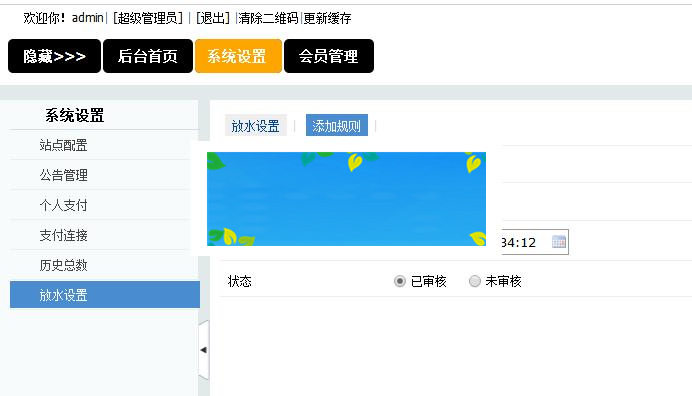Switch to the 添加规则 tab
Screen dimensions: 692x396
click(x=337, y=126)
